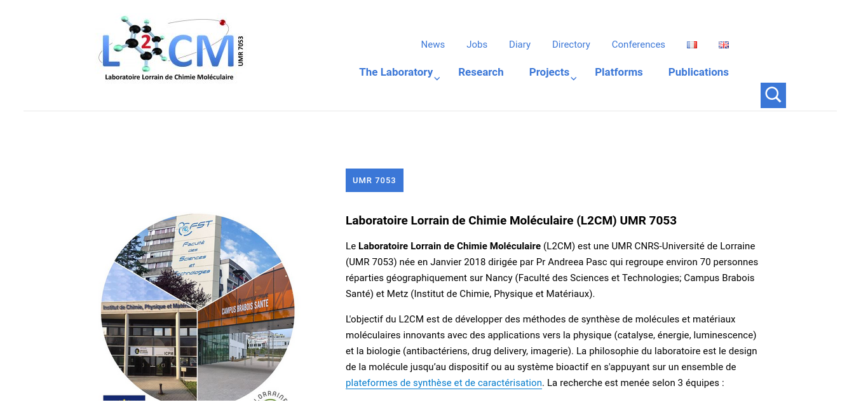Open the News link
868x414 pixels.
click(433, 45)
